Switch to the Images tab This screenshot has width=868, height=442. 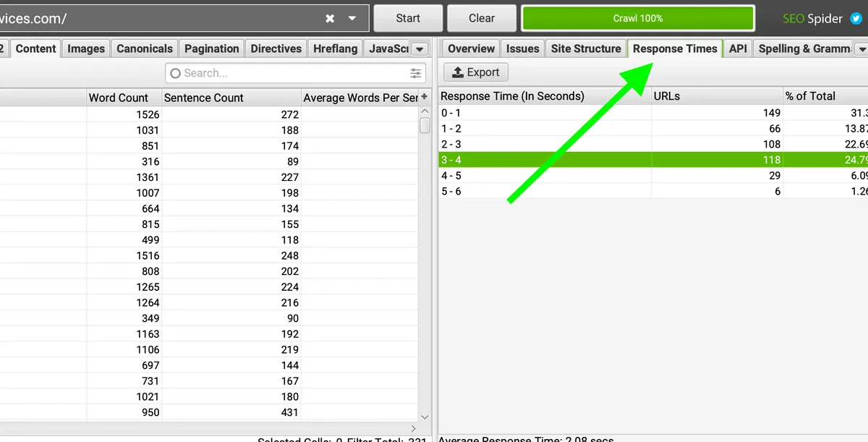86,48
